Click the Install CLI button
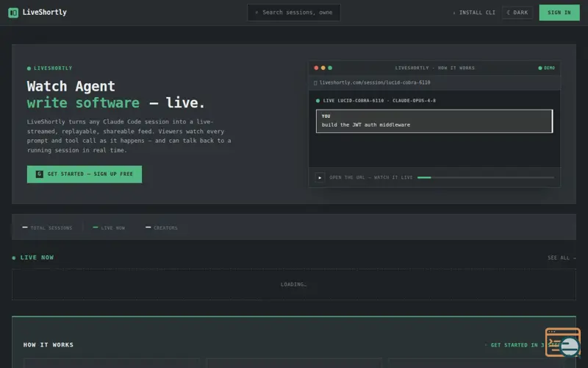Screen dimensions: 588x368 (x=474, y=13)
